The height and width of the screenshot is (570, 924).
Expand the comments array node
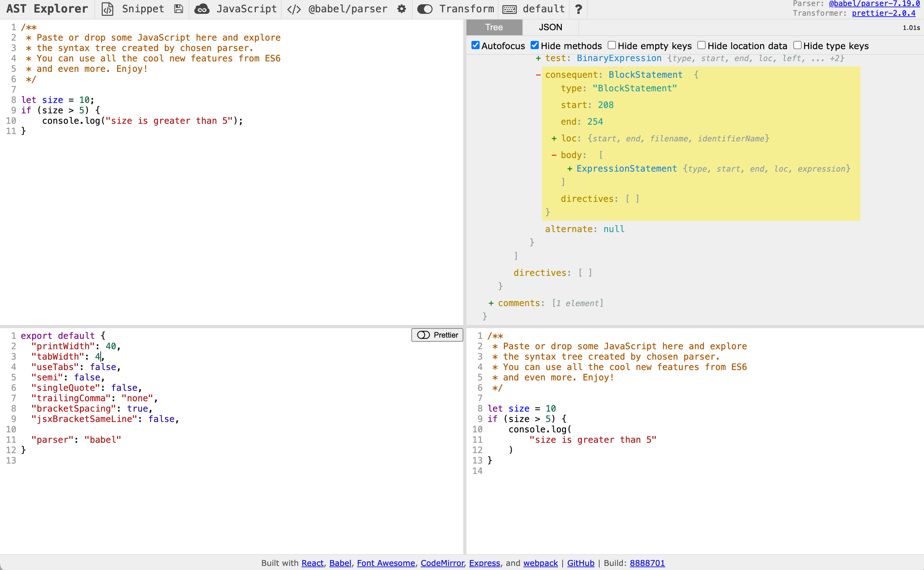tap(491, 303)
